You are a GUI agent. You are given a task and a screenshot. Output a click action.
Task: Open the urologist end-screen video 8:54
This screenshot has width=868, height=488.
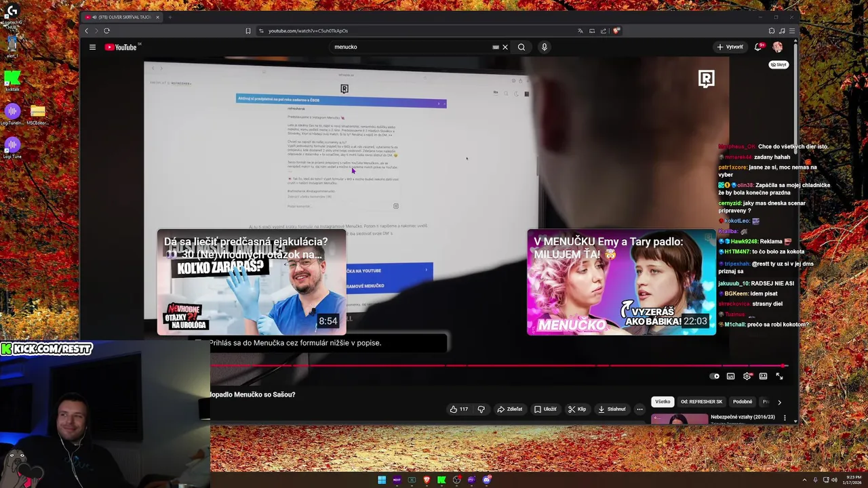252,283
